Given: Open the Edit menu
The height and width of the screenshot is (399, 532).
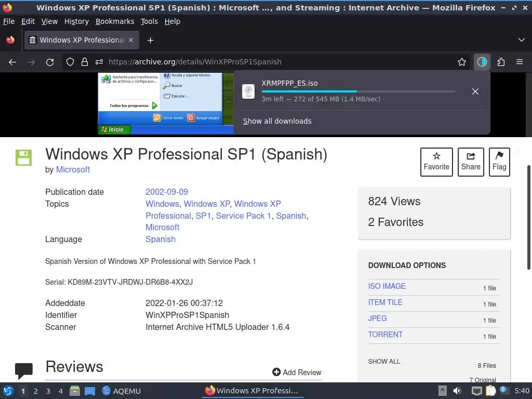Looking at the screenshot, I should [x=28, y=21].
